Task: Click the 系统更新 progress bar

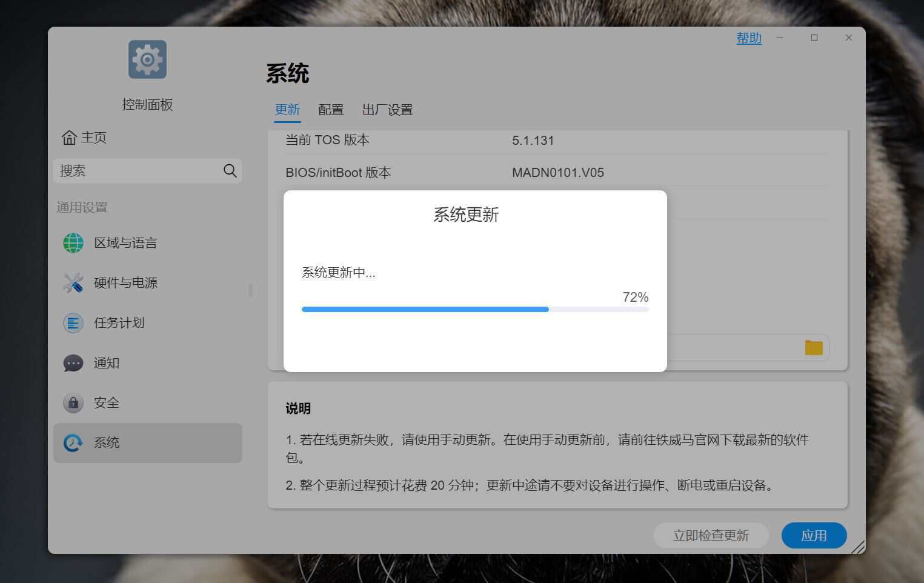Action: point(475,310)
